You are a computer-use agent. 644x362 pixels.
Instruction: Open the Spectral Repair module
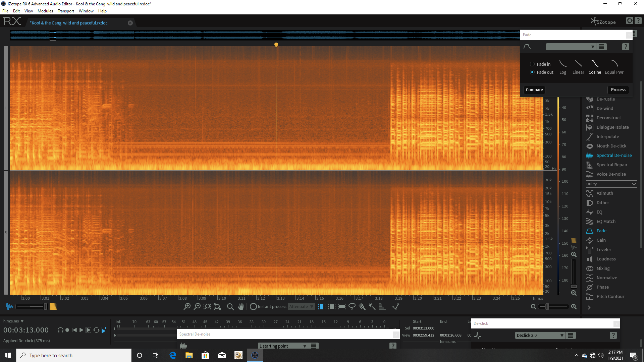tap(611, 165)
